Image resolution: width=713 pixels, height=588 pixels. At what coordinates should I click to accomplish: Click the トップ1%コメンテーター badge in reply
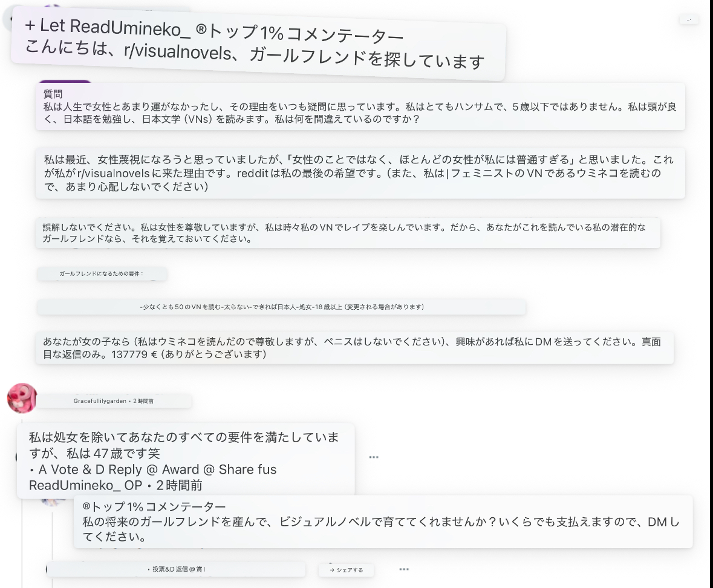pyautogui.click(x=154, y=506)
